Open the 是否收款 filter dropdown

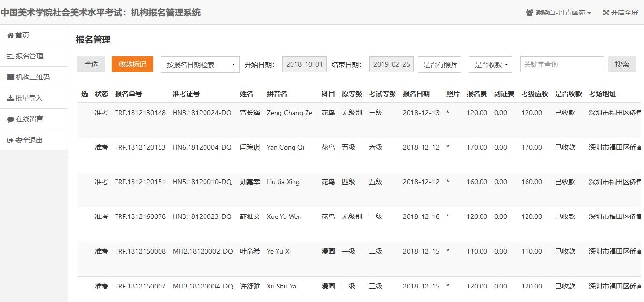point(491,64)
